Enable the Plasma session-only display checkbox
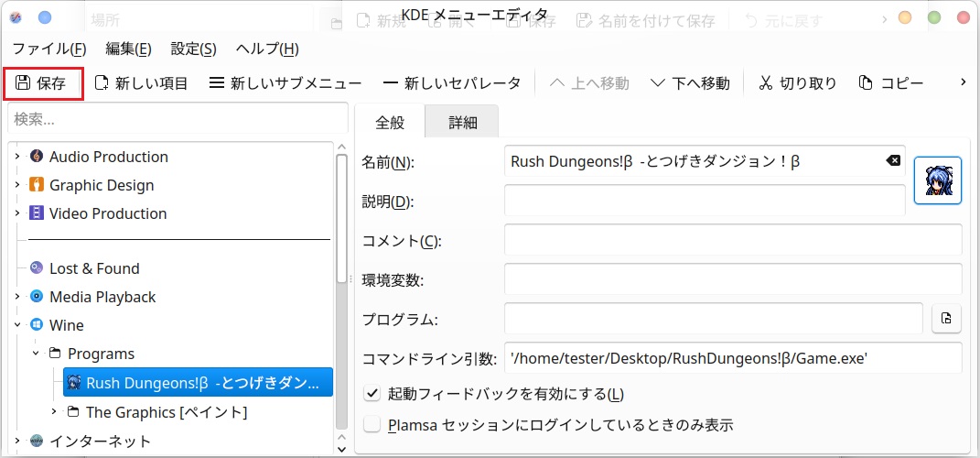This screenshot has width=980, height=458. tap(372, 425)
